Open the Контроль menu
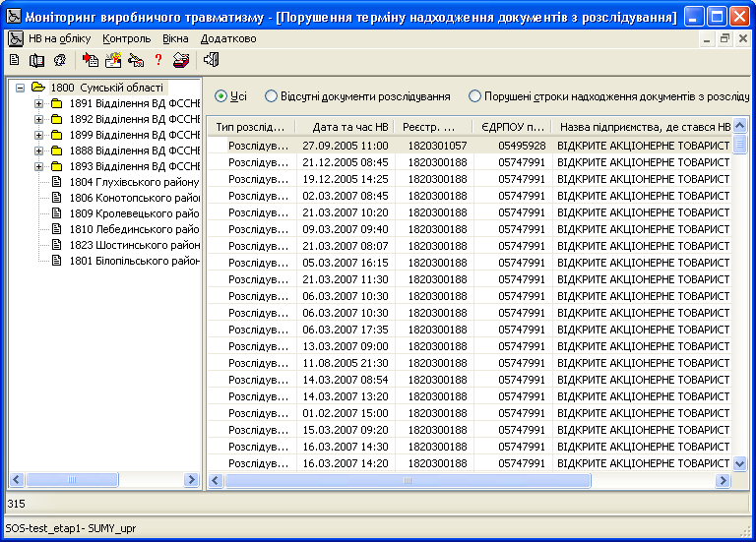Screen dimensions: 756x542 coord(126,38)
